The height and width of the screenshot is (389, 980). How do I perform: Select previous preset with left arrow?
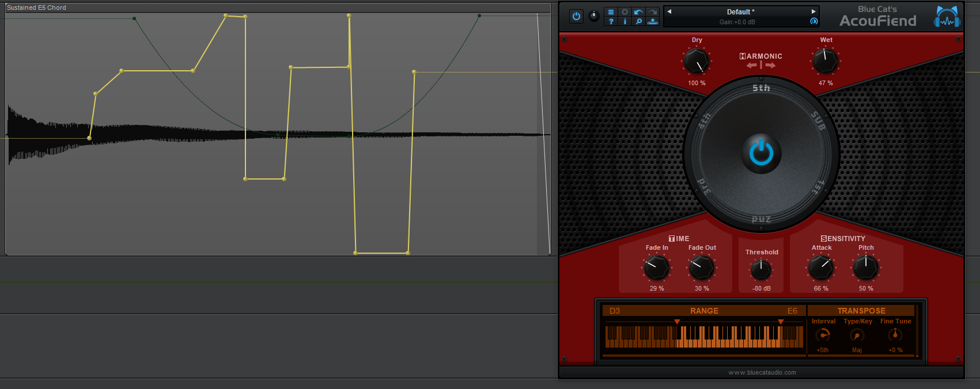(x=669, y=12)
